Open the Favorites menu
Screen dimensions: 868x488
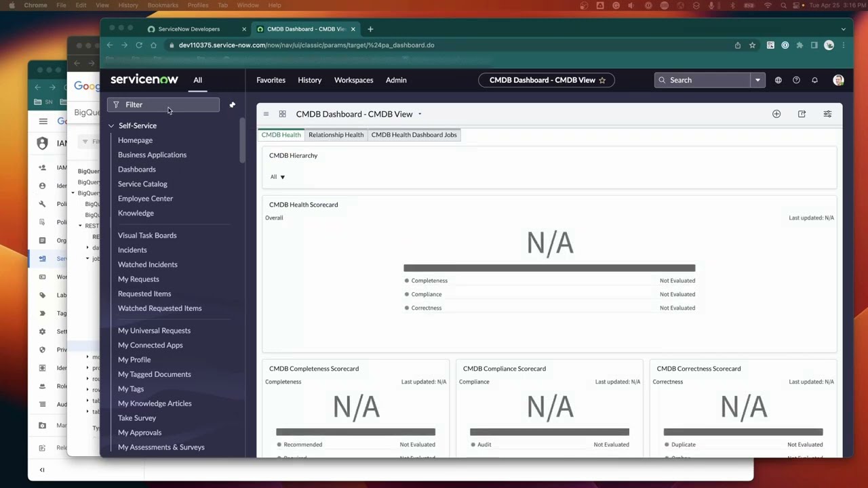tap(271, 80)
